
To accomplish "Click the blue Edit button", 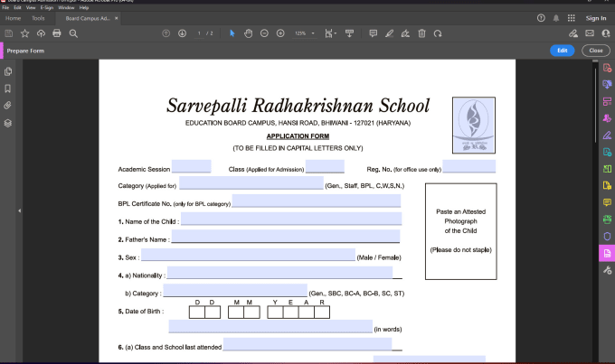I will tap(562, 51).
